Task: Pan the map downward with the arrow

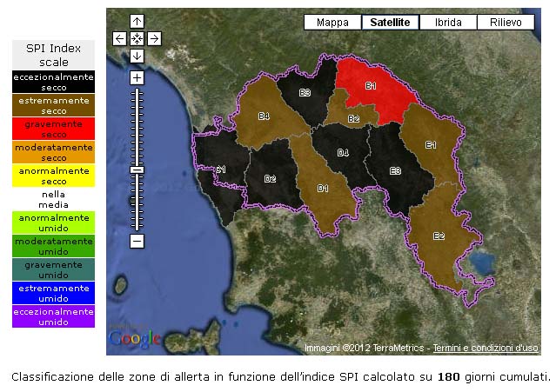Action: (x=137, y=56)
